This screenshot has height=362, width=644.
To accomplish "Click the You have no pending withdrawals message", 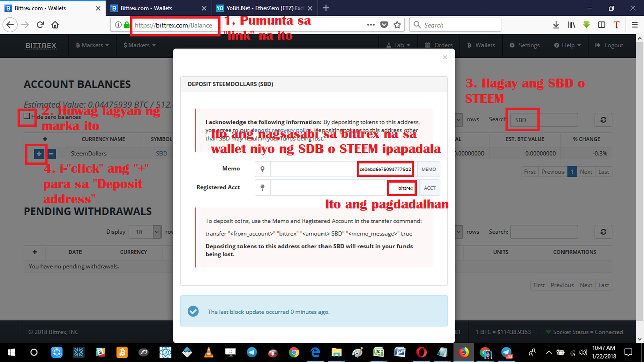I will pos(74,266).
